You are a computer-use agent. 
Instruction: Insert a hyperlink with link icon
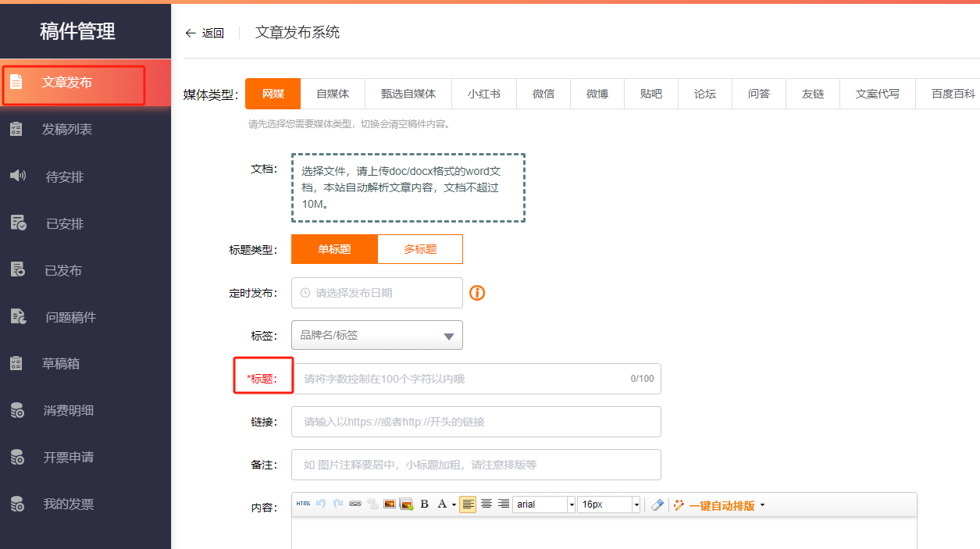355,504
